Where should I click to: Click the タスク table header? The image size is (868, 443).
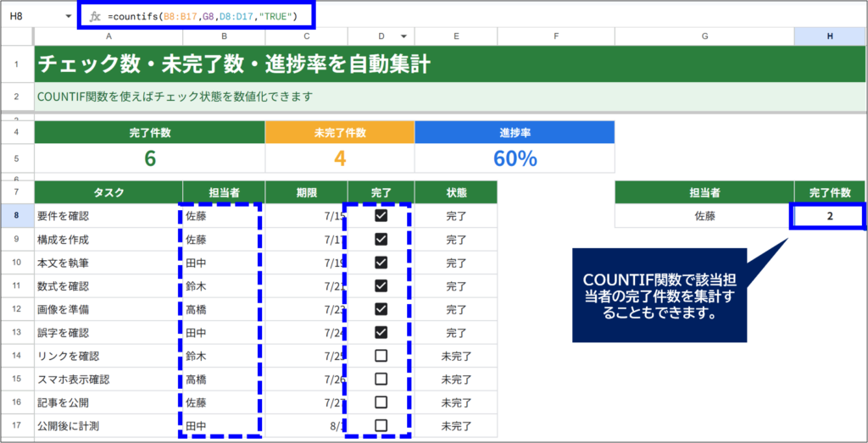click(108, 192)
